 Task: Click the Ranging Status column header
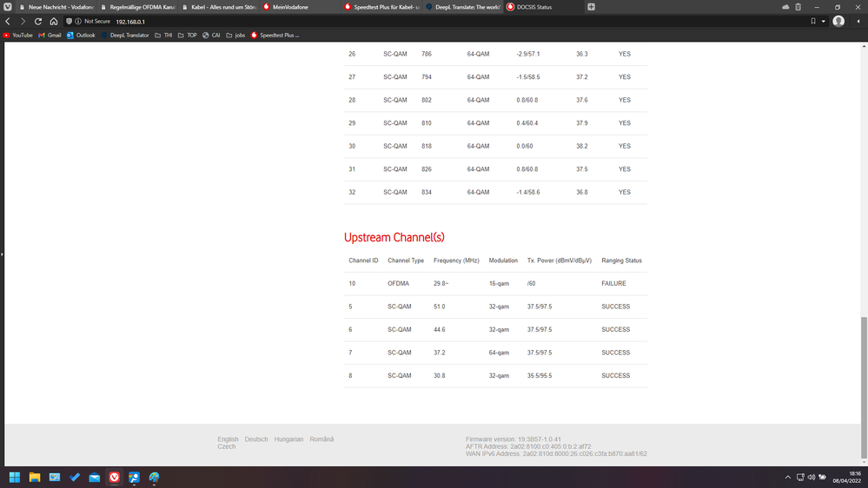[x=621, y=260]
